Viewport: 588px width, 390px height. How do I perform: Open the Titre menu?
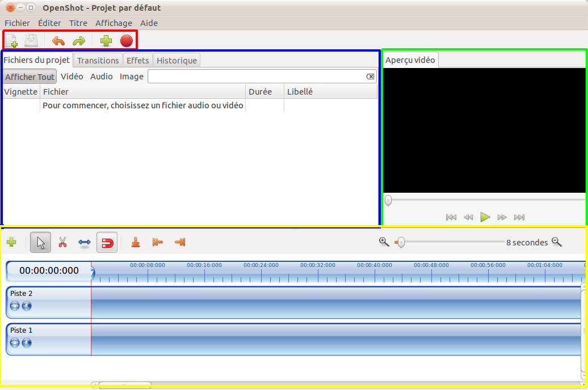point(78,23)
